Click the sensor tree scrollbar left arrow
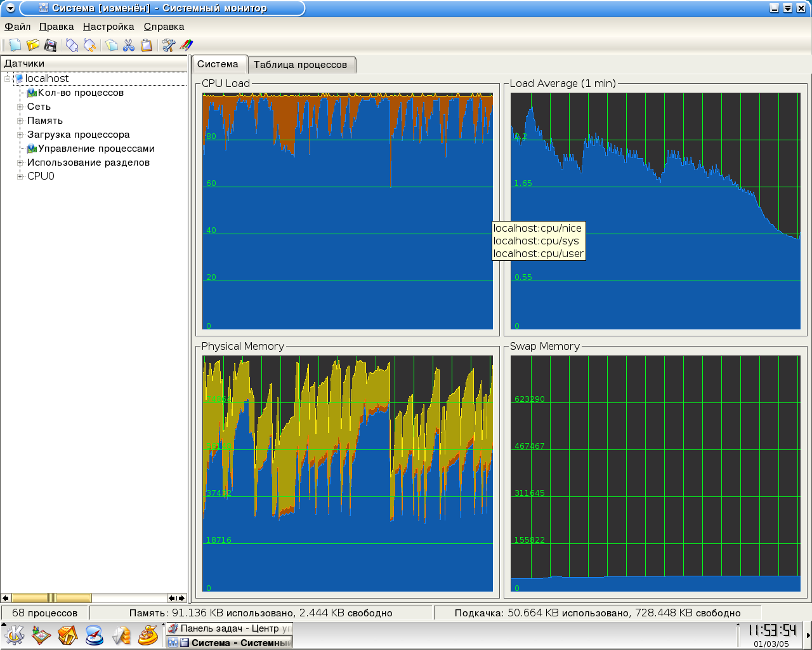The height and width of the screenshot is (650, 812). click(x=6, y=598)
